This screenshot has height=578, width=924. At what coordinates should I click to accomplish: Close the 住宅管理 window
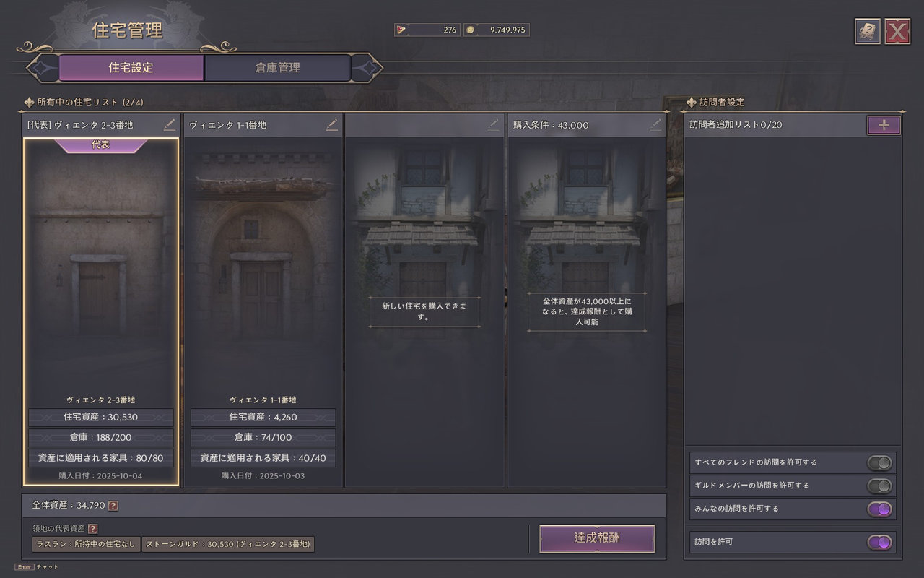[897, 32]
